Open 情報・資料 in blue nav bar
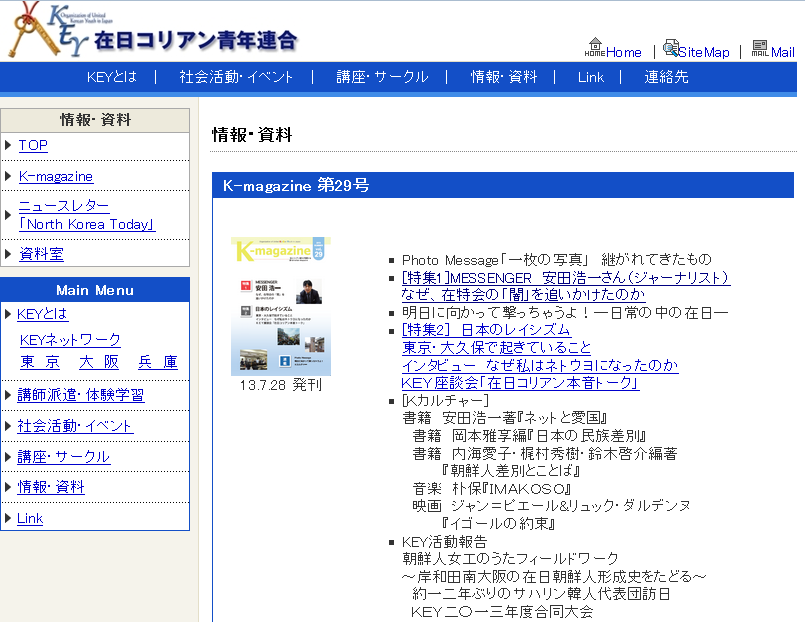Image resolution: width=805 pixels, height=622 pixels. click(x=504, y=77)
